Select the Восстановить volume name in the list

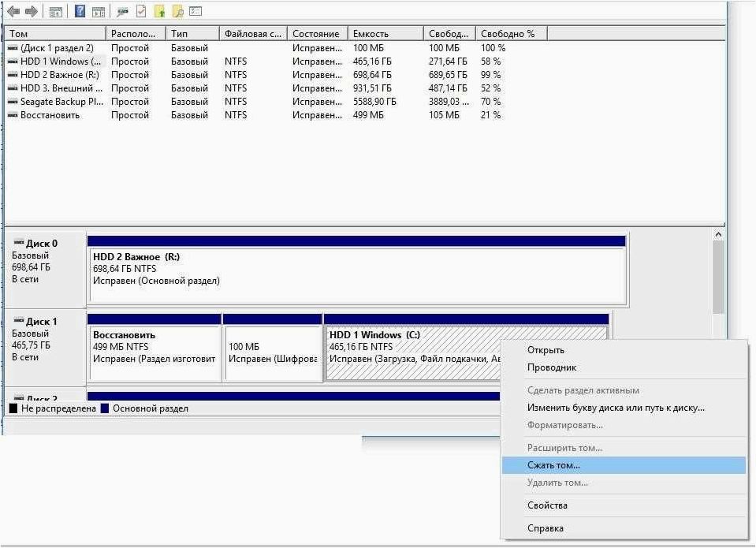pyautogui.click(x=50, y=115)
